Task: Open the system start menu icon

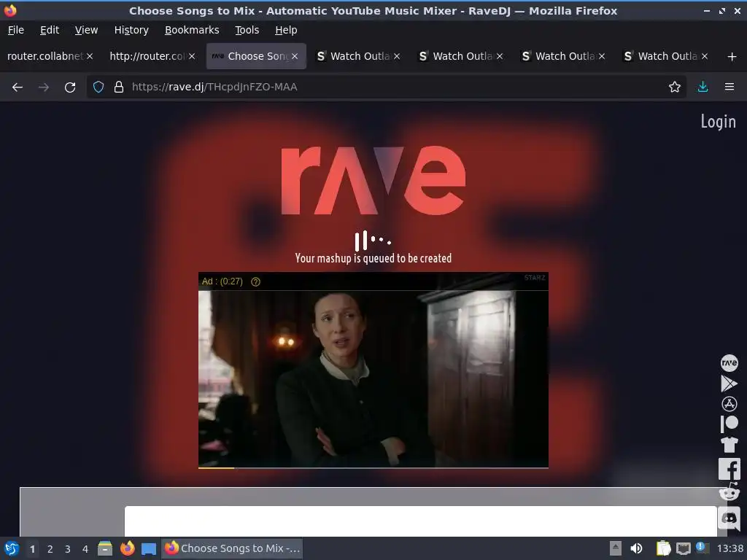Action: (x=12, y=548)
